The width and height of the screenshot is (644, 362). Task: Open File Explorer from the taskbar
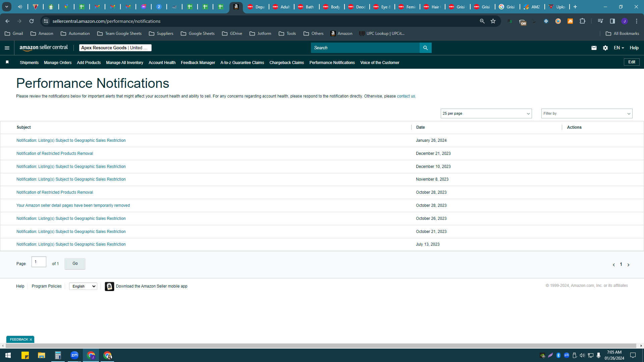coord(42,355)
